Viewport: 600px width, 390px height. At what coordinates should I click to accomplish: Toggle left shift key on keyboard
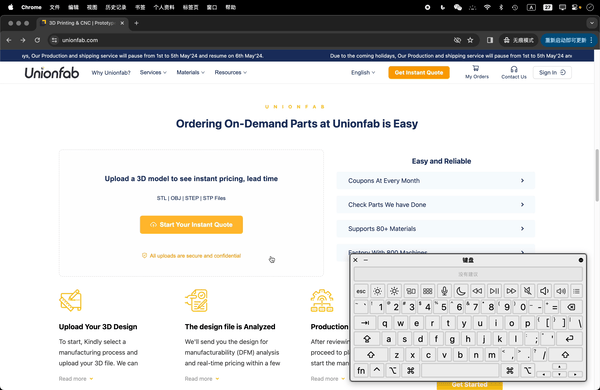point(371,355)
